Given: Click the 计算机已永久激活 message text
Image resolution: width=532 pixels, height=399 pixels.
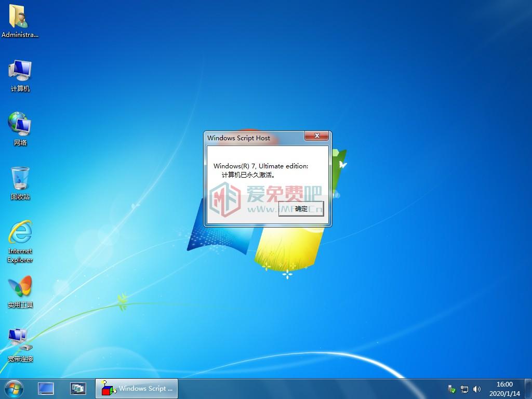Looking at the screenshot, I should (x=248, y=175).
